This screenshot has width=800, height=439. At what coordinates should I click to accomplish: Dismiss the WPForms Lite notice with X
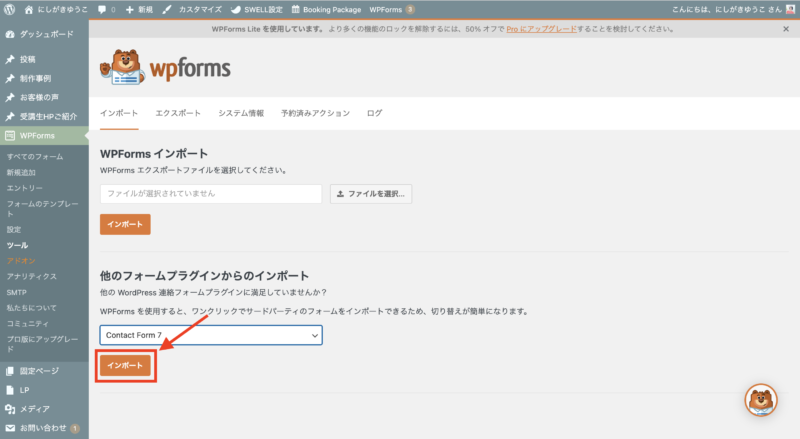786,29
